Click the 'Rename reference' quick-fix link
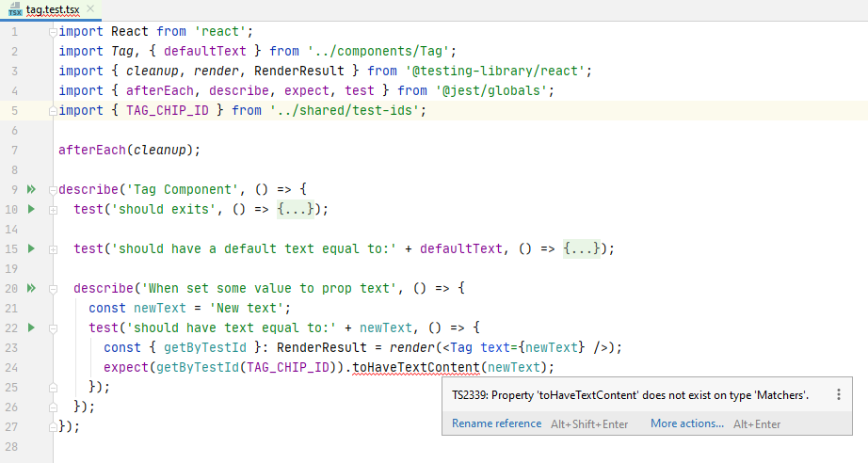 pos(496,423)
